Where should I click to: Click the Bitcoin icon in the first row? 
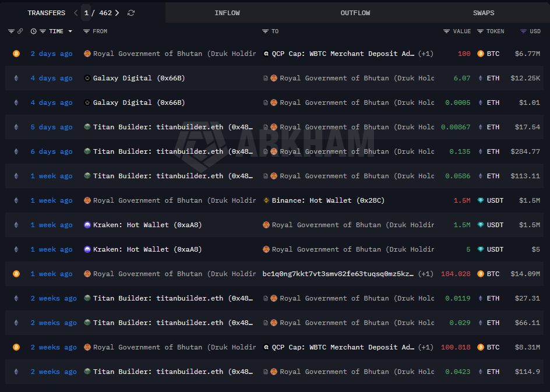16,54
